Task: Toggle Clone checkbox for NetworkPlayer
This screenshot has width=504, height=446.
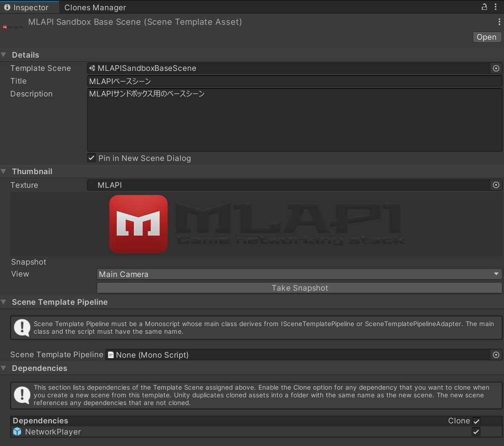Action: pos(476,432)
